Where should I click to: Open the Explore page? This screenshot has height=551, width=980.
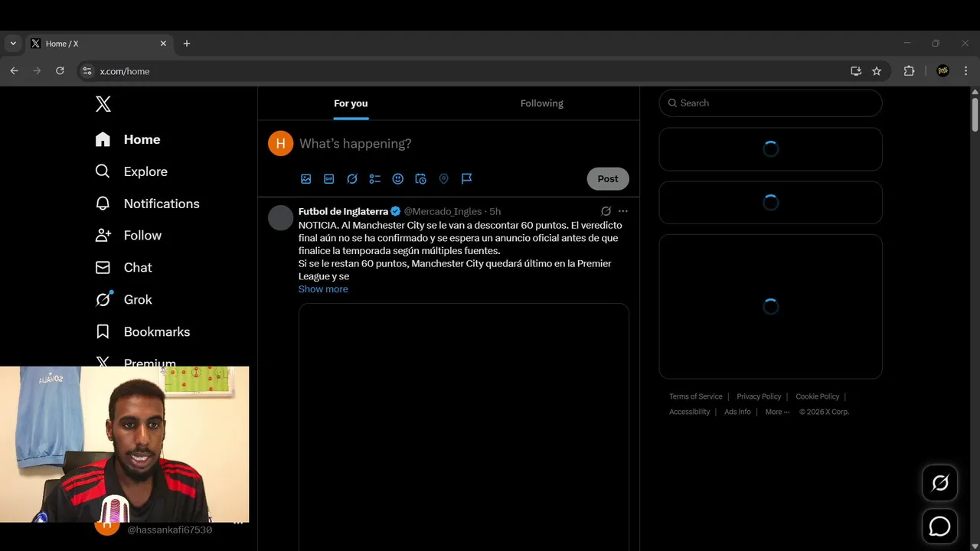click(131, 171)
